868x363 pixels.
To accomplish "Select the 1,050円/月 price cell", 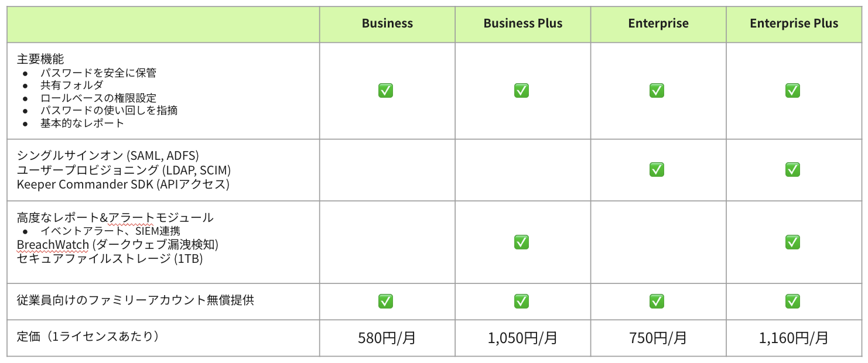I will point(522,338).
